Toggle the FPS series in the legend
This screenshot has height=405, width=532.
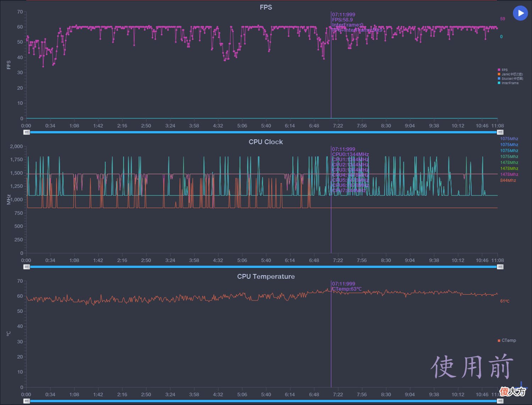click(x=503, y=70)
